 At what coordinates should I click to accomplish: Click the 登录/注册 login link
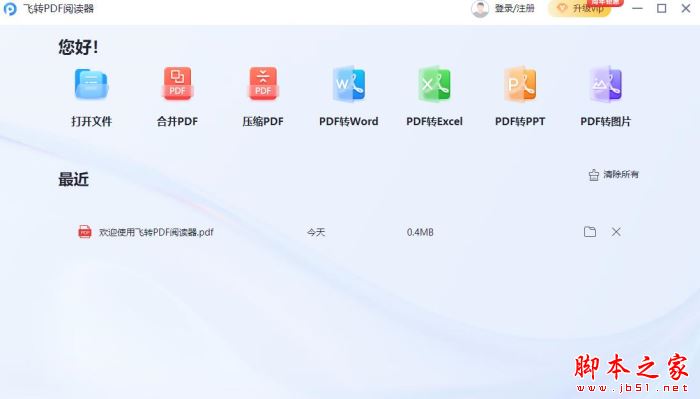[x=514, y=8]
